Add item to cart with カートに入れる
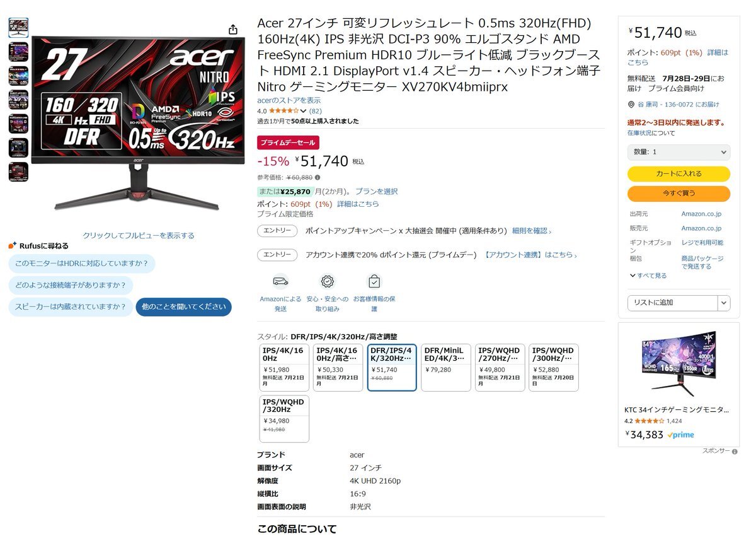This screenshot has height=536, width=756. click(x=679, y=174)
